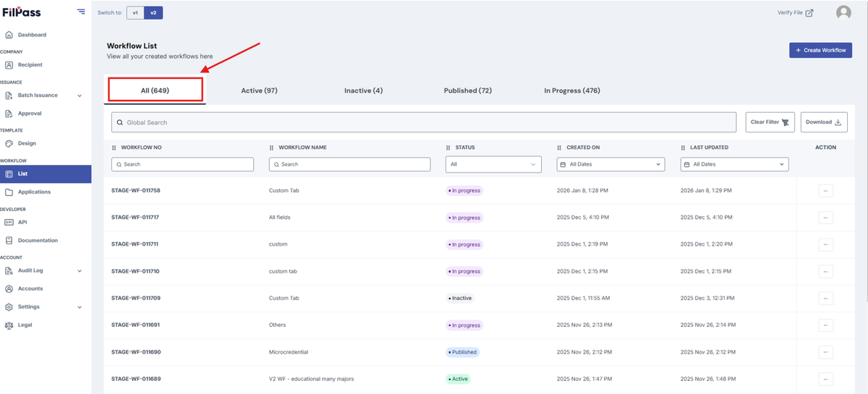Click the Workflow Name search field

350,164
